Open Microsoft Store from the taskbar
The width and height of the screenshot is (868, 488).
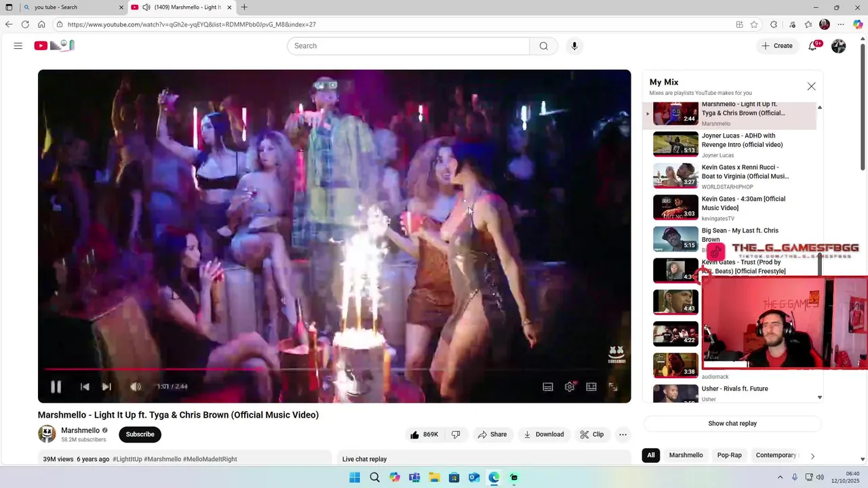[454, 477]
